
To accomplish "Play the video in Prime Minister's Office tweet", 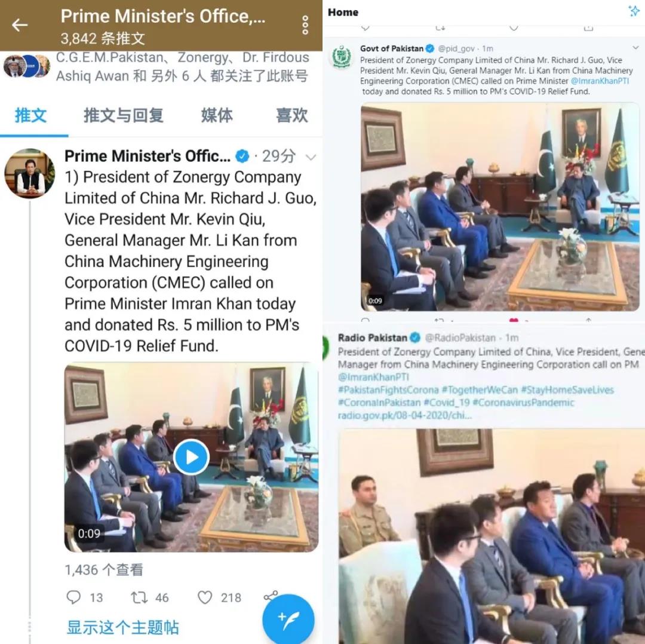I will tap(191, 457).
